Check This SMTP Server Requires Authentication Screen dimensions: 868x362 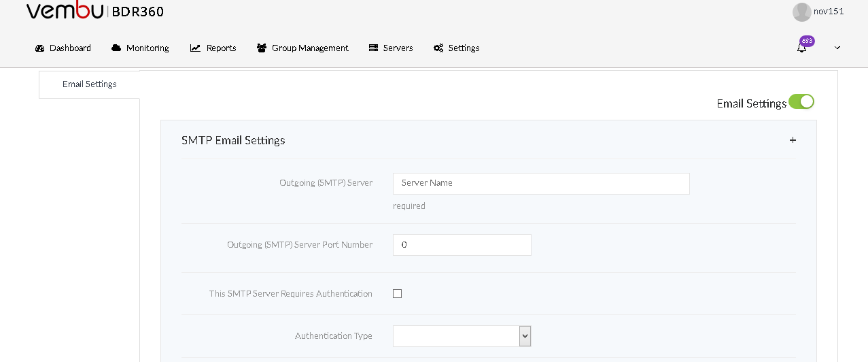point(398,294)
